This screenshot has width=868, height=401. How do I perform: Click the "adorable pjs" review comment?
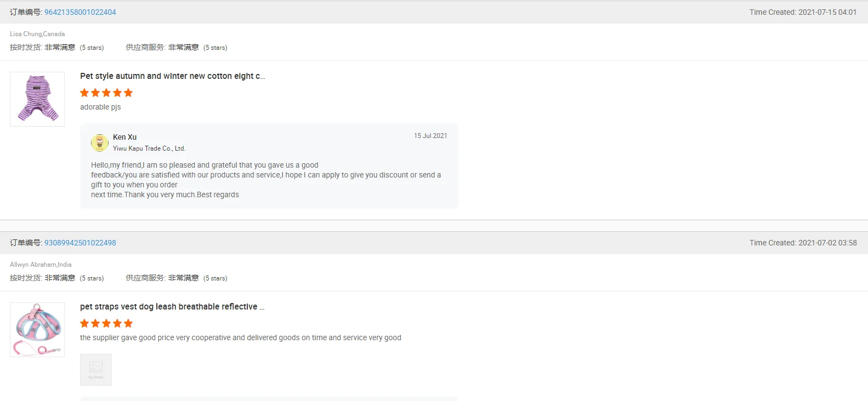[x=100, y=107]
